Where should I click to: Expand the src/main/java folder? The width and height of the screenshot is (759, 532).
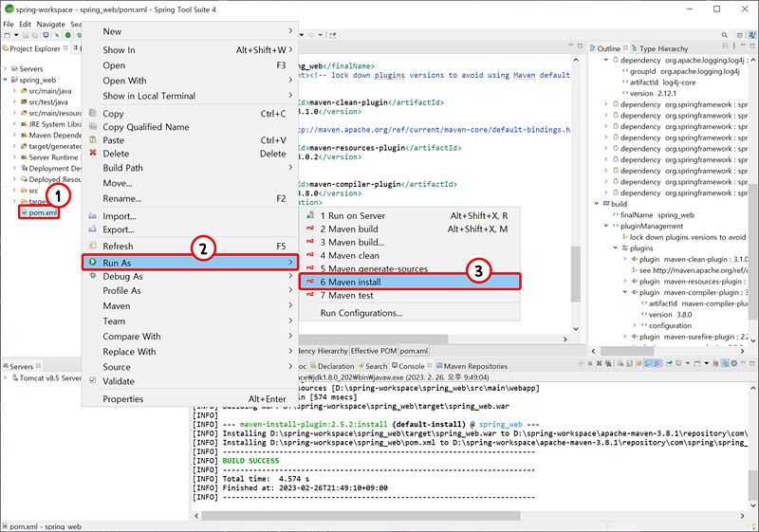[x=14, y=91]
